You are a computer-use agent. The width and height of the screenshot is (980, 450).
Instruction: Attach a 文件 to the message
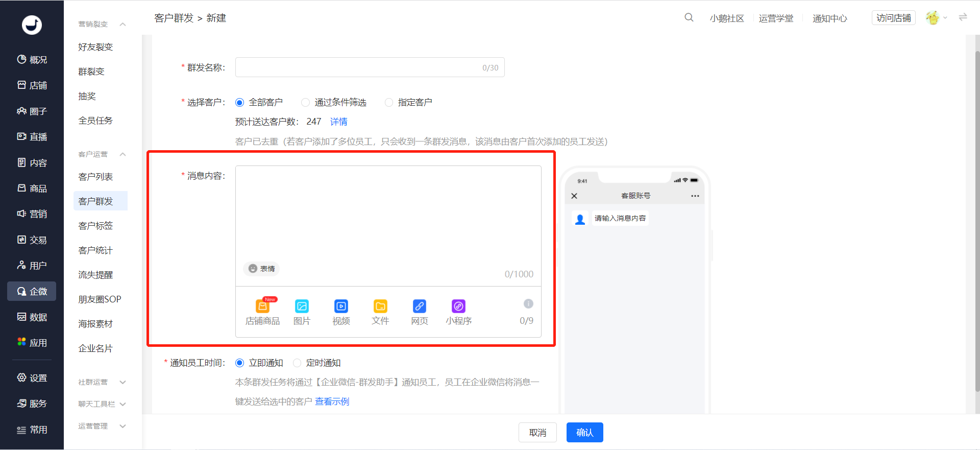(x=380, y=312)
